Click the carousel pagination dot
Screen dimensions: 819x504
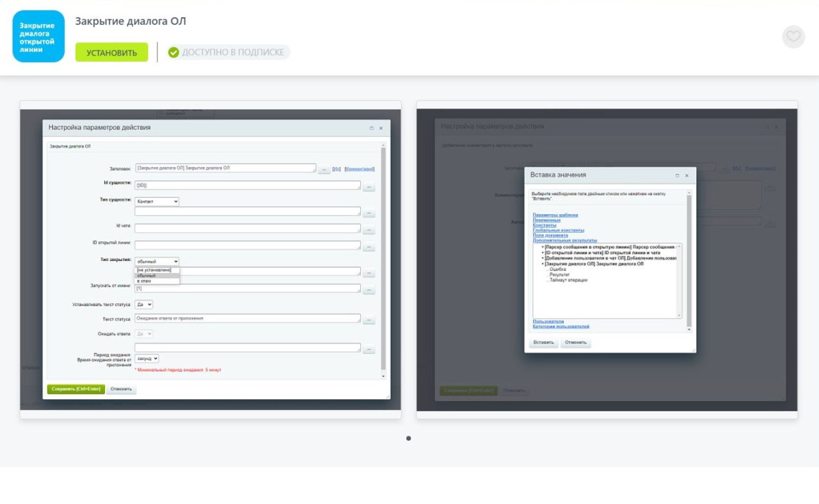point(409,438)
